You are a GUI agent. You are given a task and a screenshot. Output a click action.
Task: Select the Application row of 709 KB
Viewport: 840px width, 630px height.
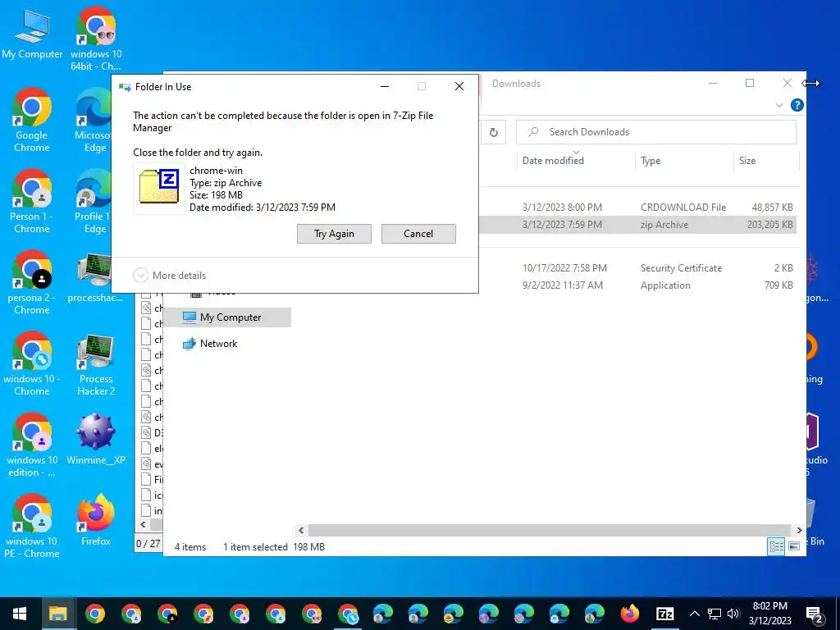point(638,285)
